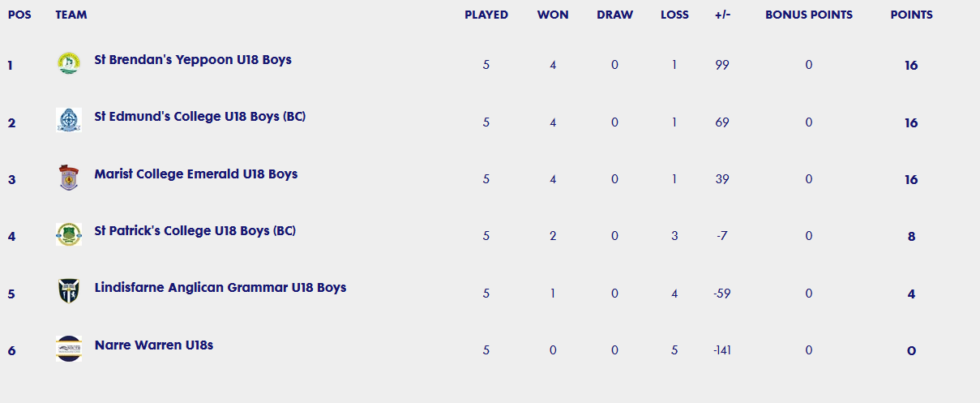Open Lindisfarne Anglican Grammar U18 Boys link
Image resolution: width=980 pixels, height=403 pixels.
pos(220,288)
